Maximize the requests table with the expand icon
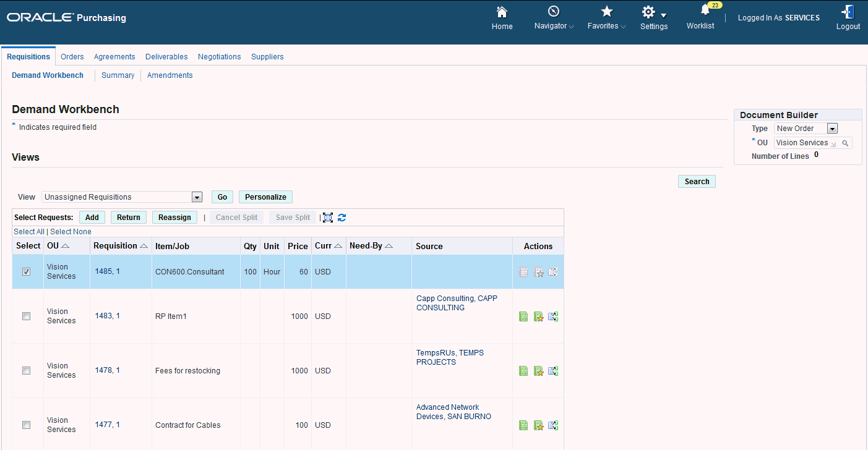 328,218
